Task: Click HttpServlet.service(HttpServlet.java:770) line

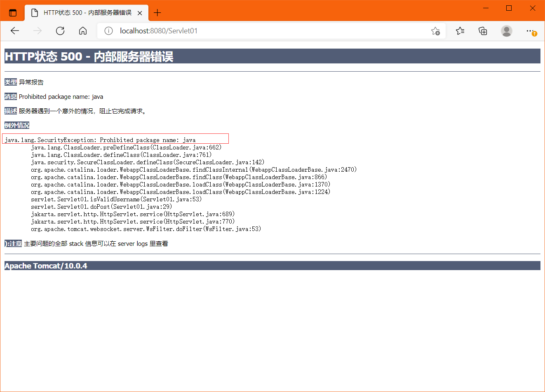Action: (x=133, y=222)
